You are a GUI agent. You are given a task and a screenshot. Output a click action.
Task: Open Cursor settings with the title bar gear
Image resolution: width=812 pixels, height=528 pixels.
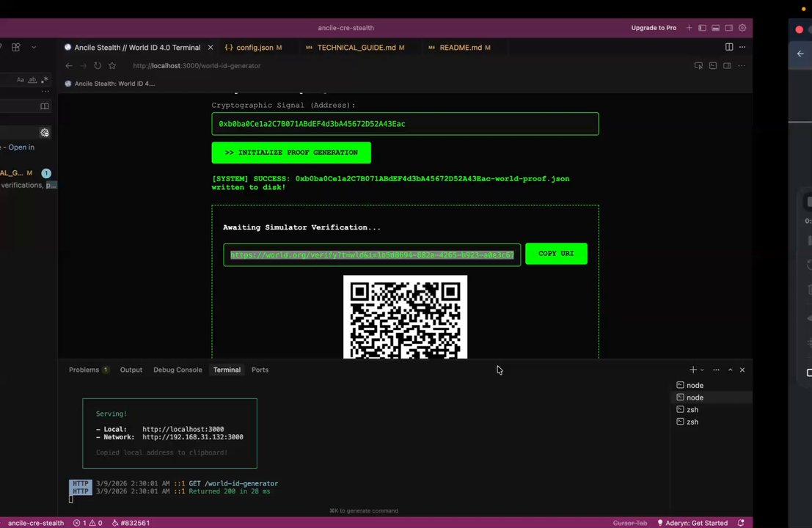[x=742, y=28]
